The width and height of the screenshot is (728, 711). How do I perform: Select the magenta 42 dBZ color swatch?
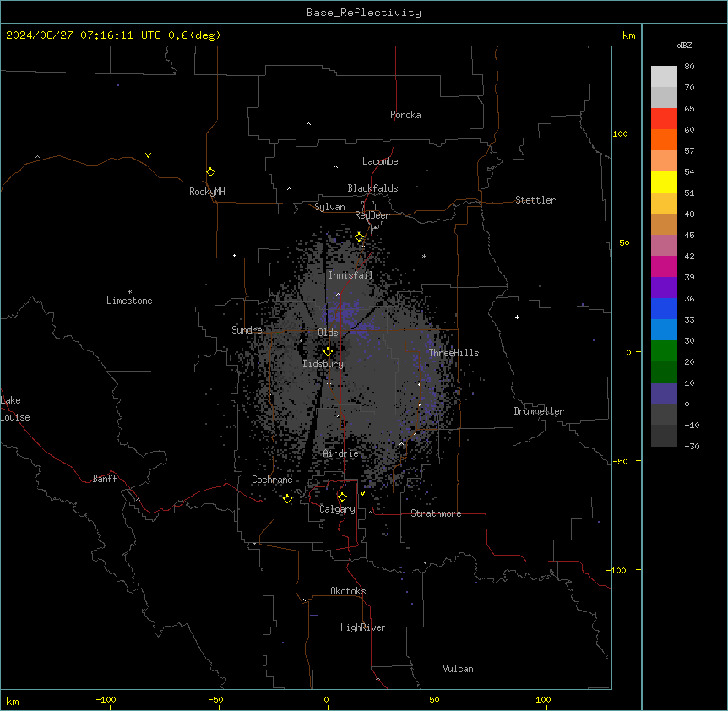pyautogui.click(x=664, y=266)
